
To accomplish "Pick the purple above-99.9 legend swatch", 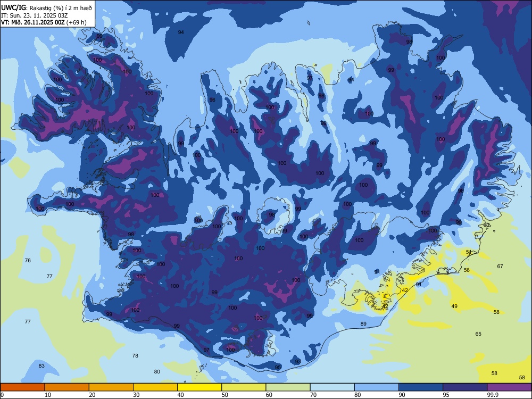I will click(509, 387).
